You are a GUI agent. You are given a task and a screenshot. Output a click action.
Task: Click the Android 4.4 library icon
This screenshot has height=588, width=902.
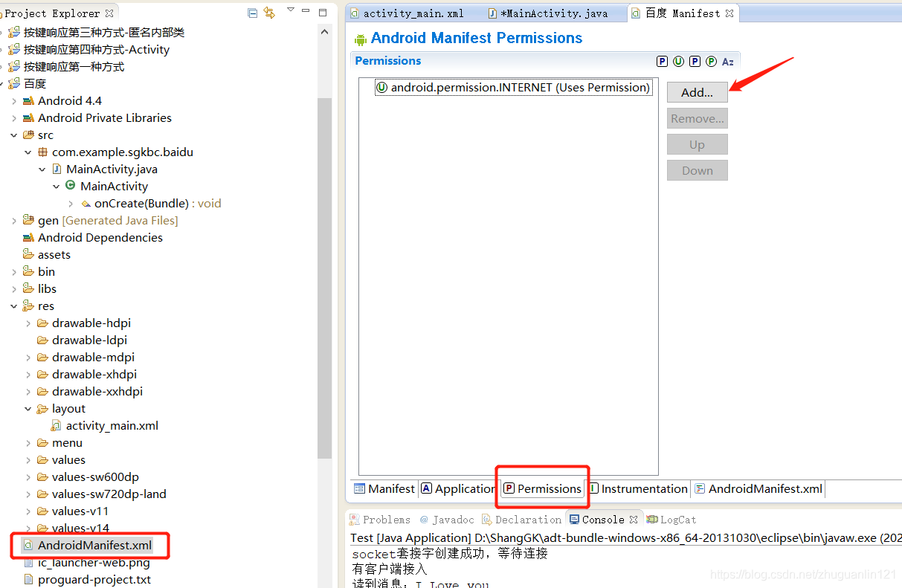[x=28, y=101]
